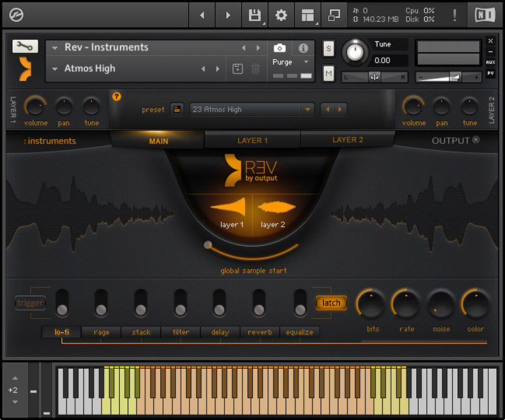The image size is (505, 420).
Task: Click previous arrow on Rev - Instruments row
Action: point(244,48)
